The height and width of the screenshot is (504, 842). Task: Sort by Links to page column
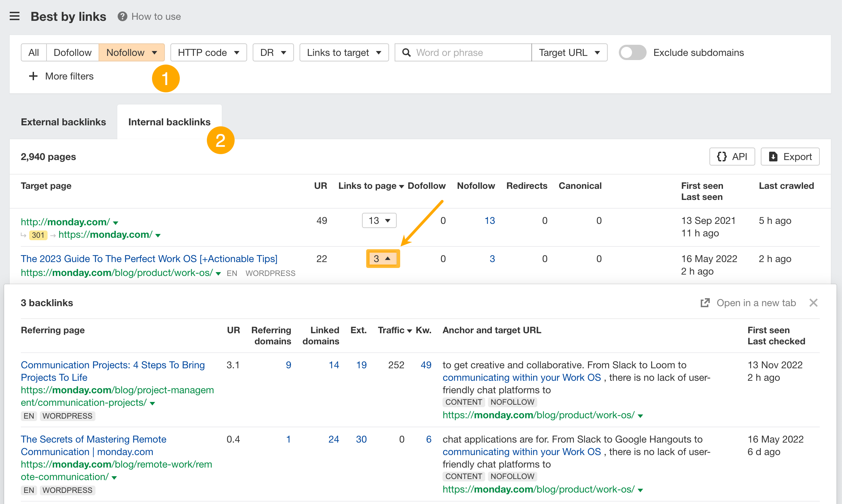coord(371,186)
